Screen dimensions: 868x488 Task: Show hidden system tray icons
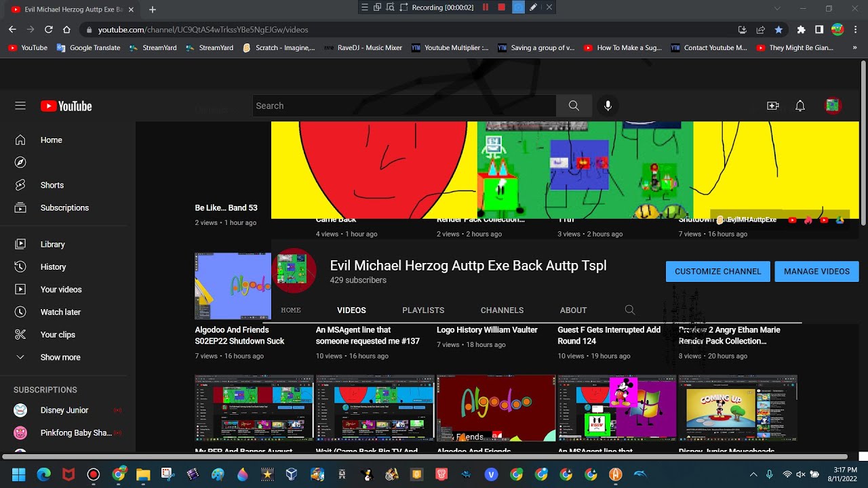[753, 474]
